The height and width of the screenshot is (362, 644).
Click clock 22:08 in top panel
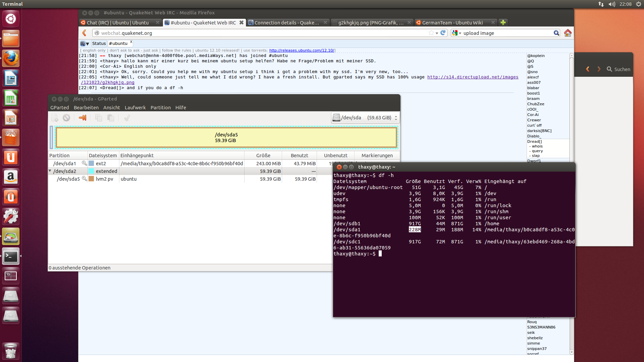click(626, 4)
